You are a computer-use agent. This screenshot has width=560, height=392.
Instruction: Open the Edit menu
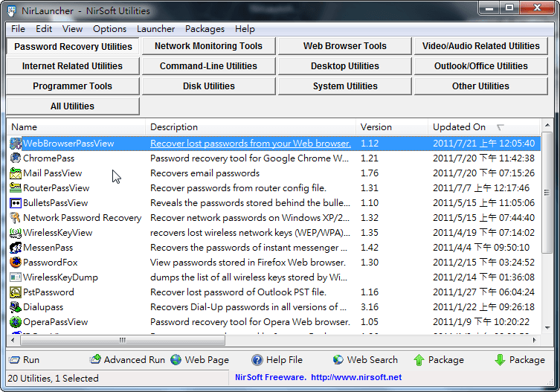click(x=44, y=29)
